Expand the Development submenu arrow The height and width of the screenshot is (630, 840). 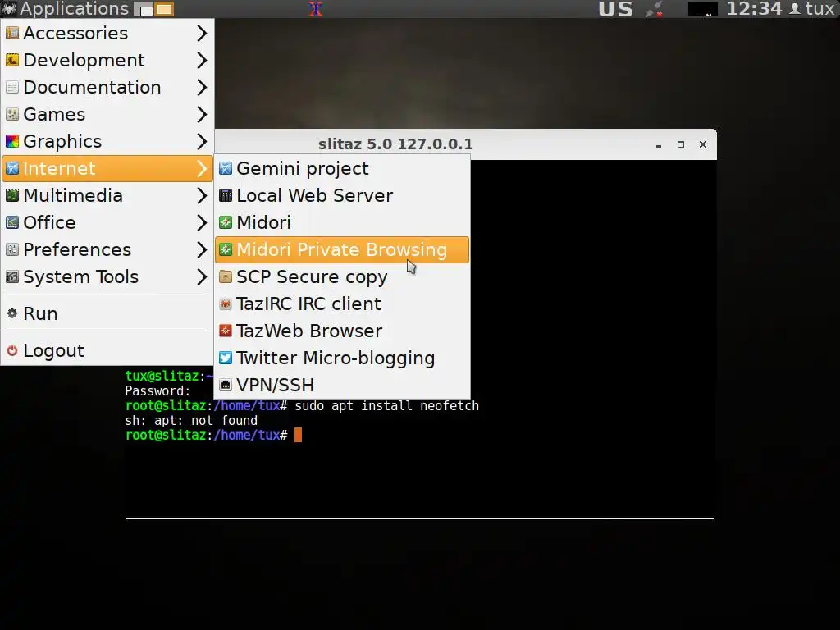coord(202,60)
